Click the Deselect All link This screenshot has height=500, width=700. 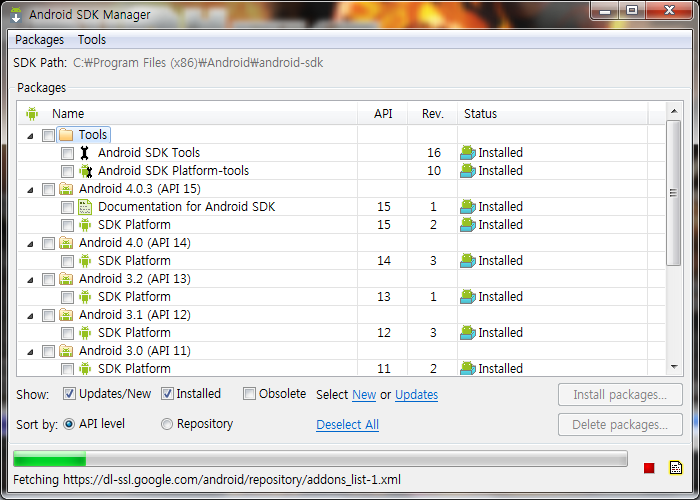[x=347, y=425]
